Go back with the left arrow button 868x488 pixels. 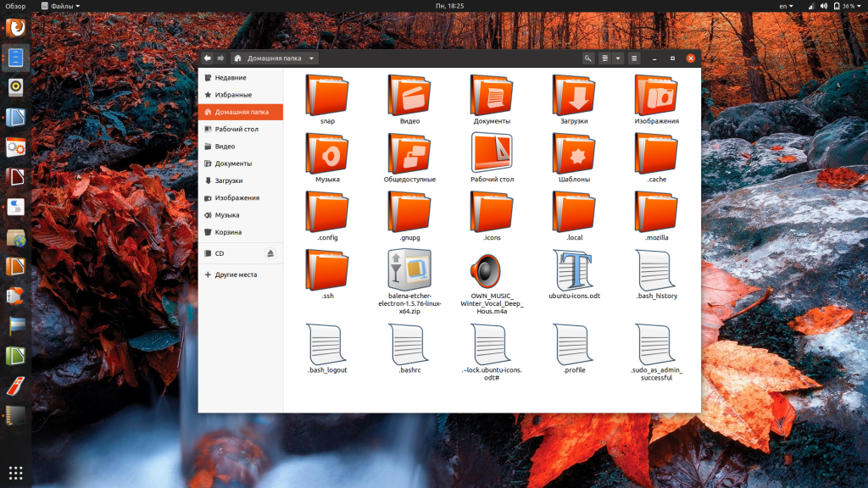coord(208,58)
